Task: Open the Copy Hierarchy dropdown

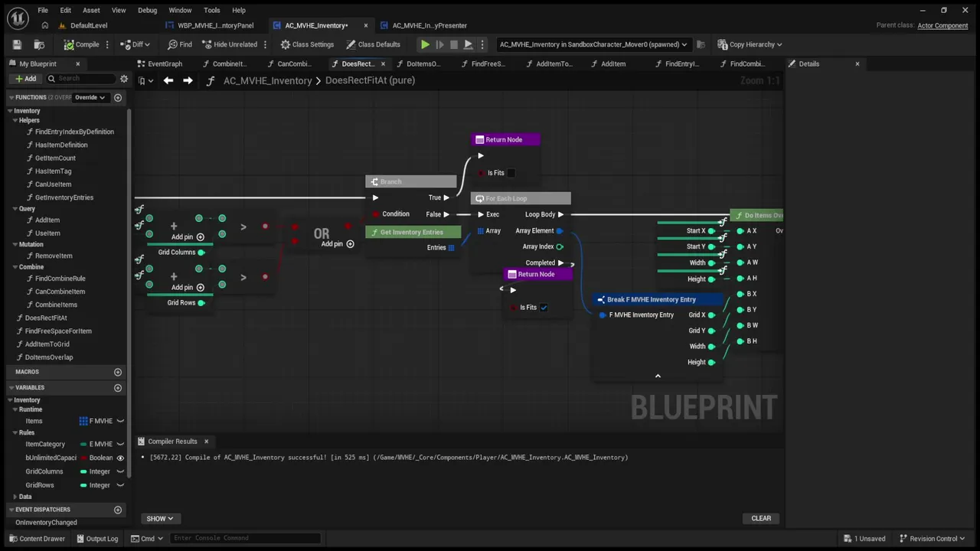Action: (x=750, y=44)
